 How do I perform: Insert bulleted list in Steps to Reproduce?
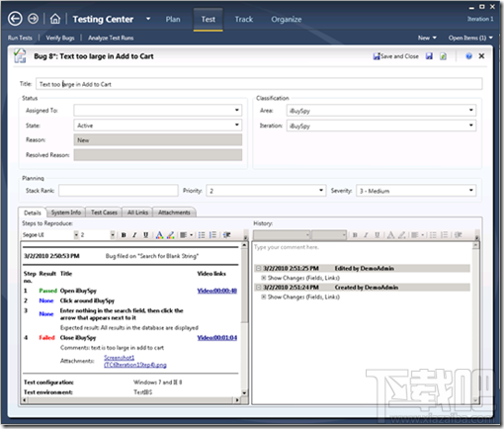point(202,235)
